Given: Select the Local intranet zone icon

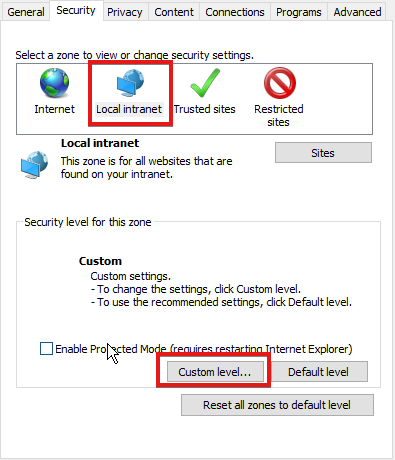Looking at the screenshot, I should coord(130,82).
